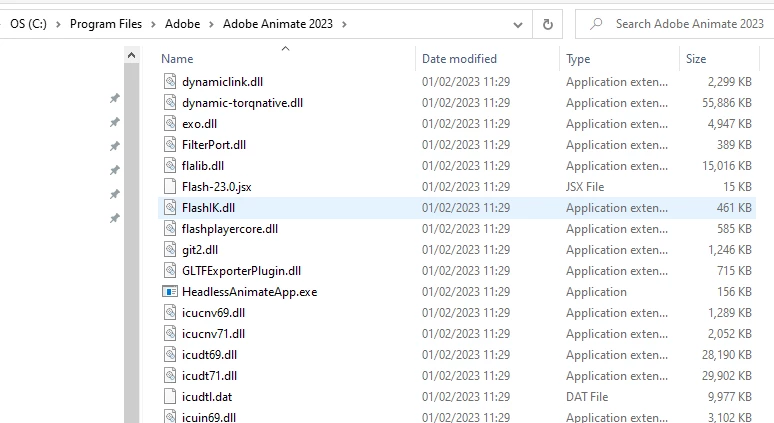Click the git2.dll file icon
This screenshot has width=774, height=423.
[170, 250]
